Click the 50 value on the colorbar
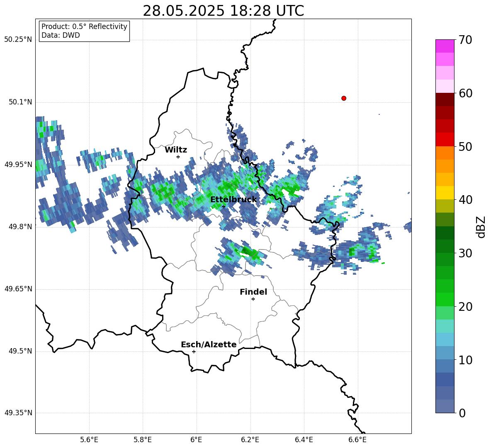 click(x=465, y=147)
